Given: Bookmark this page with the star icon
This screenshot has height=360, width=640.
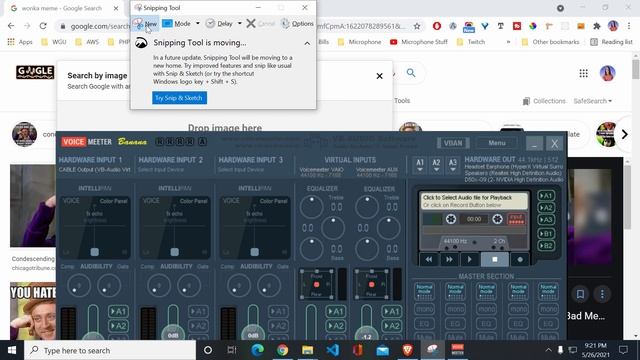Looking at the screenshot, I should 417,26.
